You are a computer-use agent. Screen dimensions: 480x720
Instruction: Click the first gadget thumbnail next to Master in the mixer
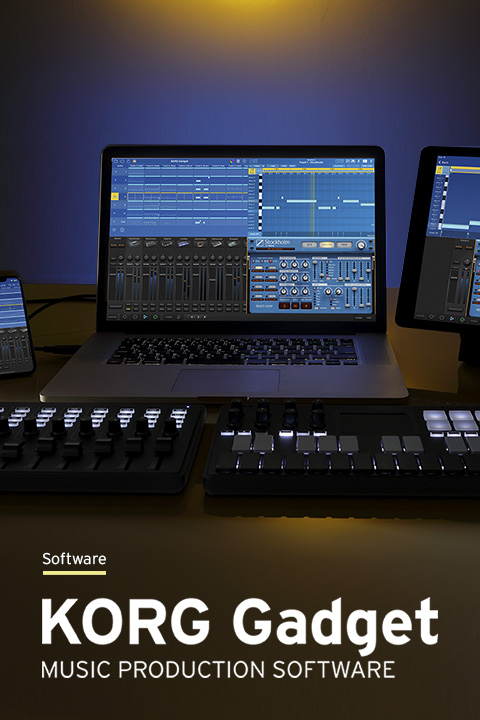click(134, 244)
